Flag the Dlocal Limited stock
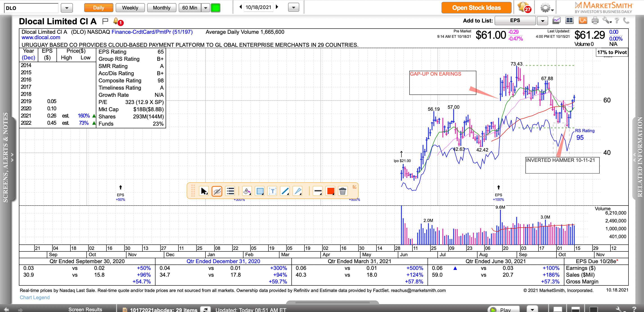 [105, 21]
